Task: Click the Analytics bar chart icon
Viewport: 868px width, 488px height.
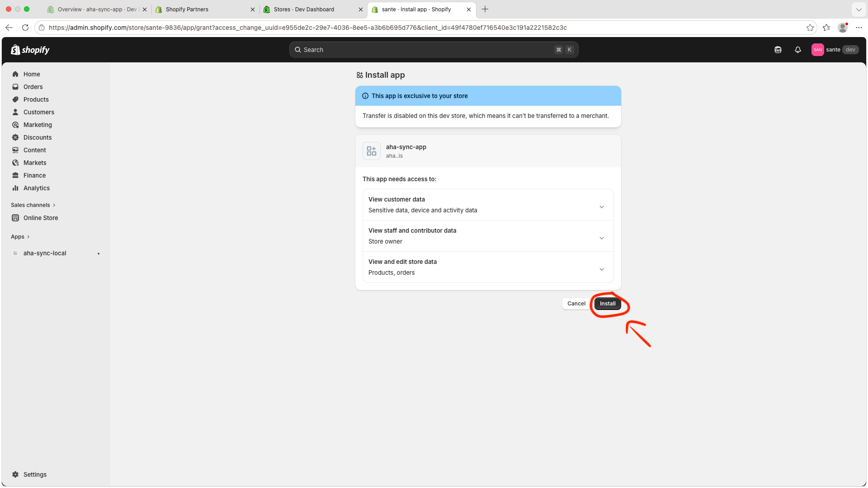Action: click(x=15, y=188)
